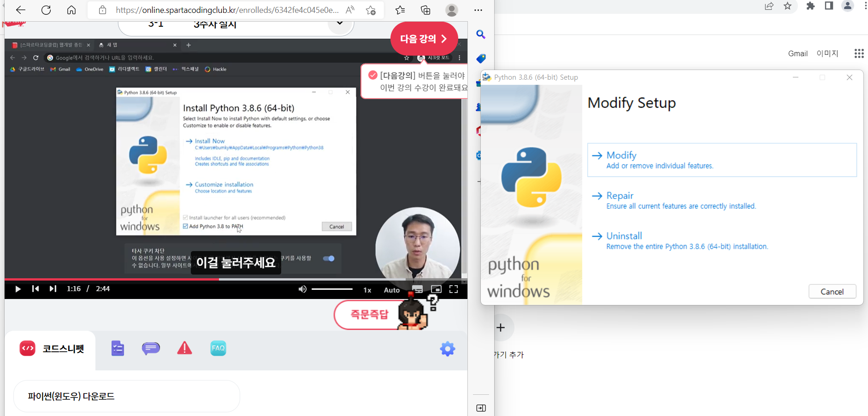This screenshot has height=416, width=868.
Task: Click the address bar with spartacodingclub URL
Action: click(x=227, y=10)
